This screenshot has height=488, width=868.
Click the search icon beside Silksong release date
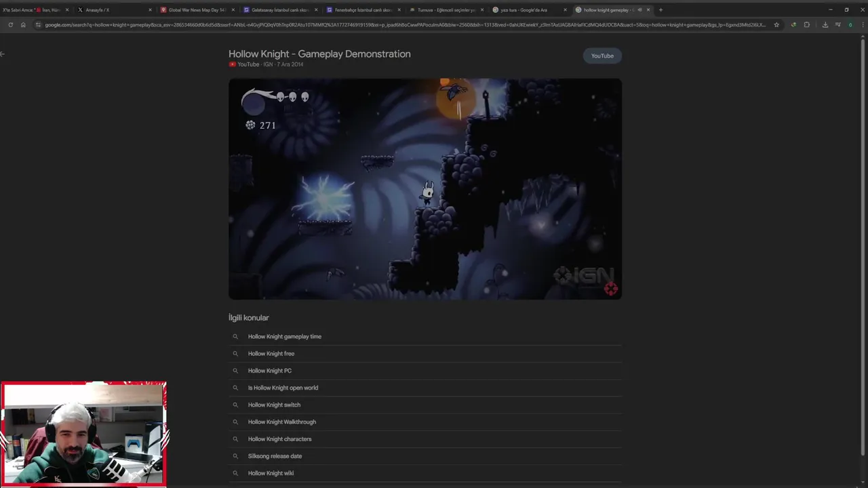click(235, 456)
